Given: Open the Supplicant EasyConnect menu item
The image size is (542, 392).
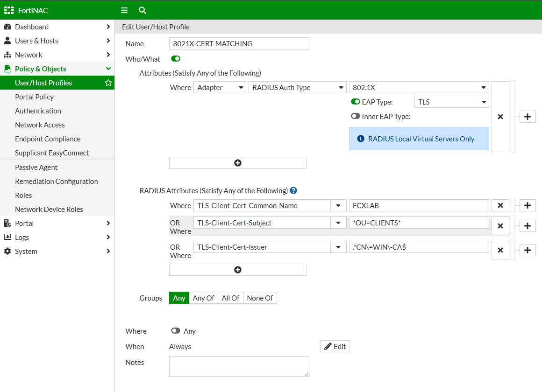Looking at the screenshot, I should coord(57,153).
